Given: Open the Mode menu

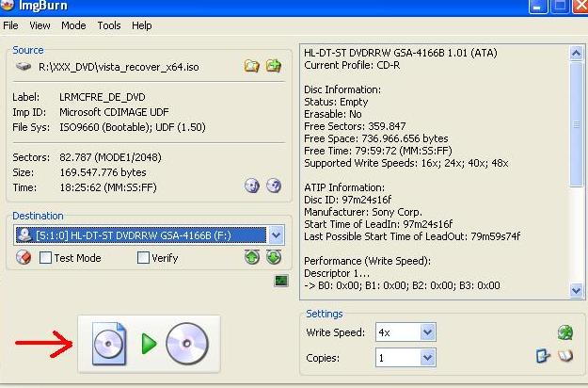Looking at the screenshot, I should (x=73, y=25).
